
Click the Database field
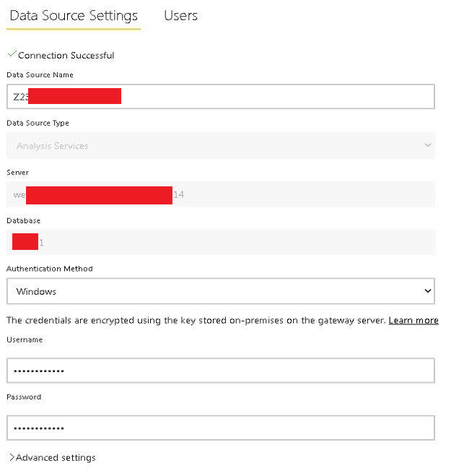(221, 242)
